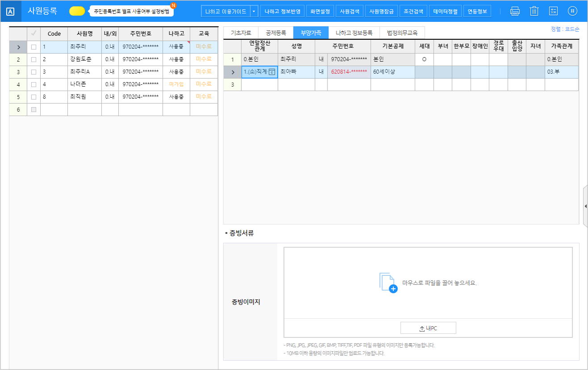Expand side panel with right-edge arrow handle
This screenshot has width=588, height=370.
pyautogui.click(x=585, y=206)
